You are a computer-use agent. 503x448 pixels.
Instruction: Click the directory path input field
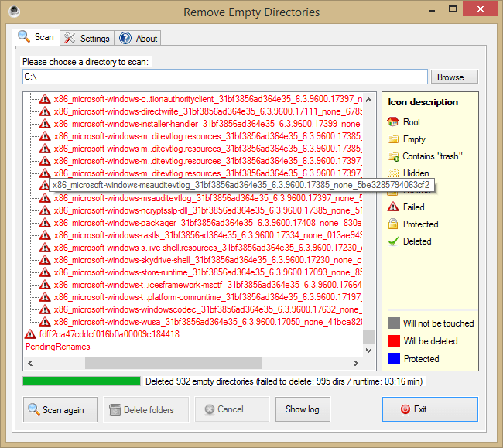click(x=225, y=77)
